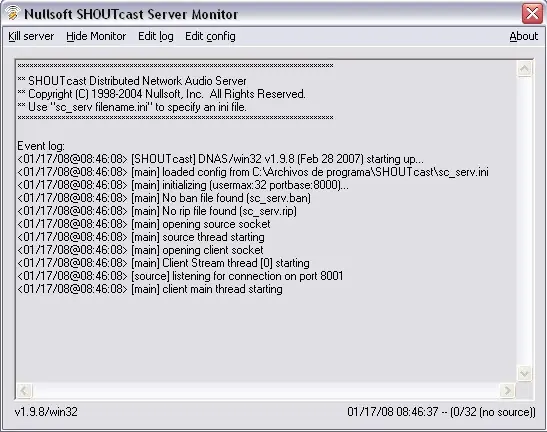
Task: Choose Kill server from the menu bar
Action: pos(31,36)
